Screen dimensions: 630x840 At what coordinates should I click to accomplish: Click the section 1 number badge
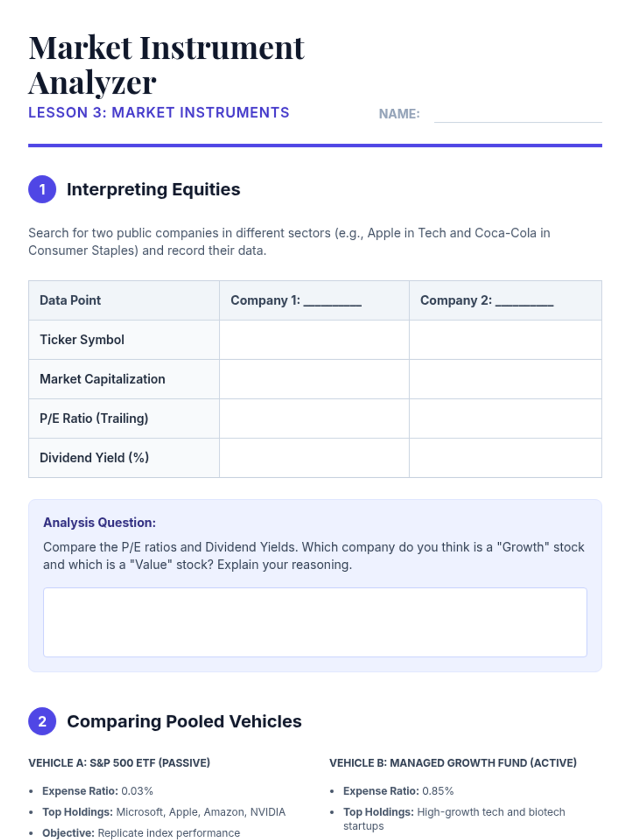coord(42,189)
